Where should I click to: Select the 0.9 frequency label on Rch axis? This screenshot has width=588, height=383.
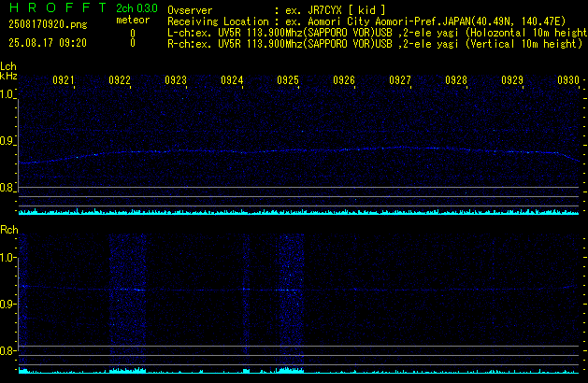(7, 304)
